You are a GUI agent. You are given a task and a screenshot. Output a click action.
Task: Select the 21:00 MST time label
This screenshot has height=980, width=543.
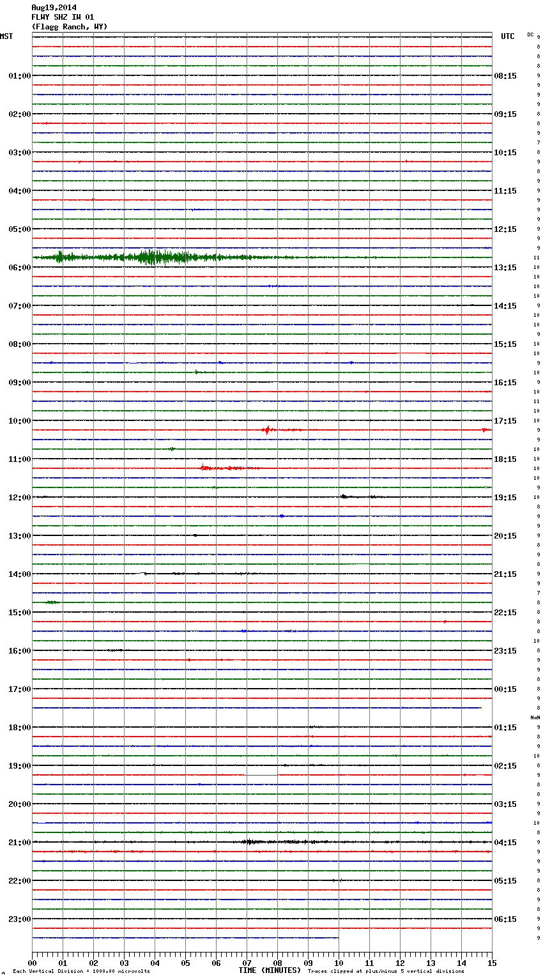(x=19, y=843)
